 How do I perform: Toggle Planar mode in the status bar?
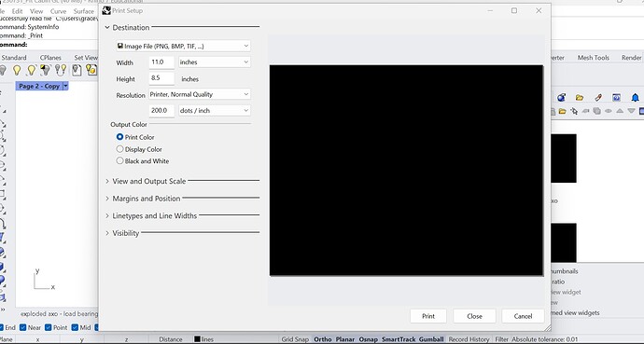(345, 339)
